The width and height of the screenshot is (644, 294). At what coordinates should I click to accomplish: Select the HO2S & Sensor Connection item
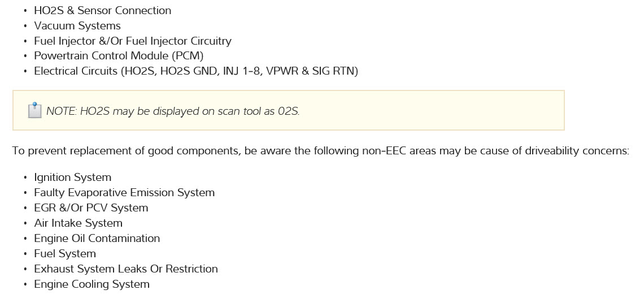(x=102, y=11)
